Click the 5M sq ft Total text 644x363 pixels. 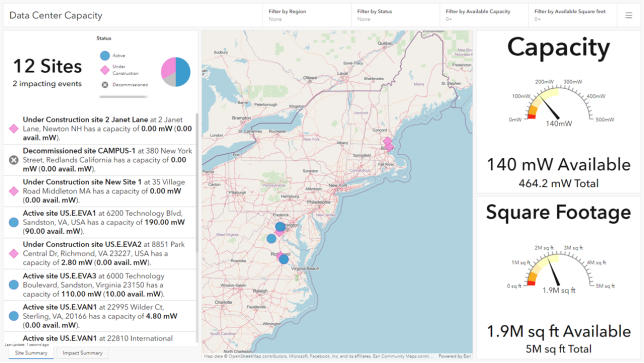[x=559, y=349]
